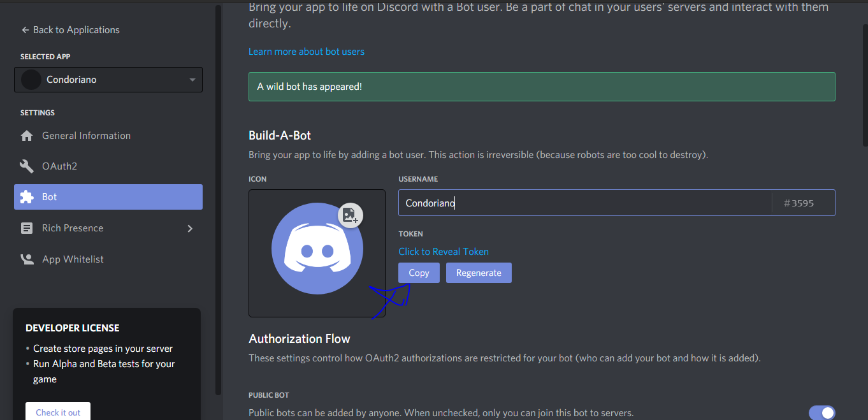Click the wrench icon beside OAuth2

click(27, 166)
